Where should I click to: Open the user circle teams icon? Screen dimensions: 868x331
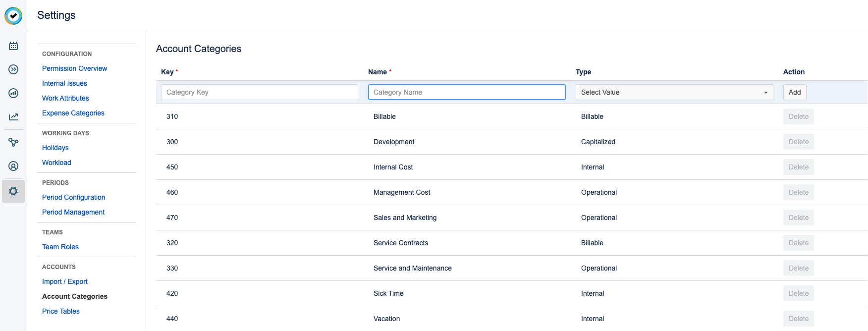point(13,166)
